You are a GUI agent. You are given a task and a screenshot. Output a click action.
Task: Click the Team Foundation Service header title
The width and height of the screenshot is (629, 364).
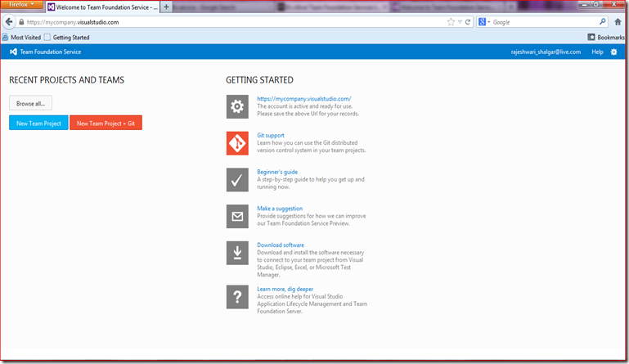coord(51,52)
